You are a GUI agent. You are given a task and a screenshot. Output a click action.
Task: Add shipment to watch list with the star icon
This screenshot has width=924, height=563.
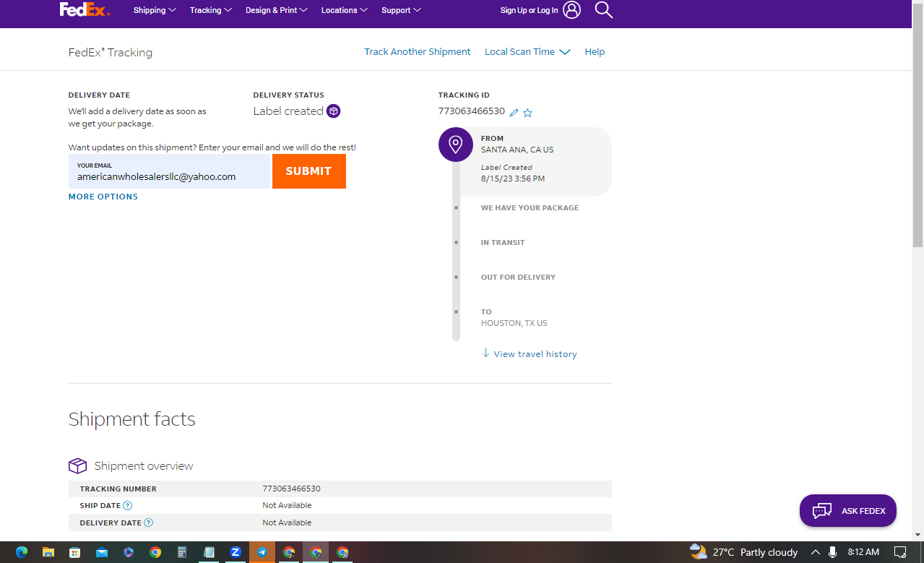coord(527,113)
